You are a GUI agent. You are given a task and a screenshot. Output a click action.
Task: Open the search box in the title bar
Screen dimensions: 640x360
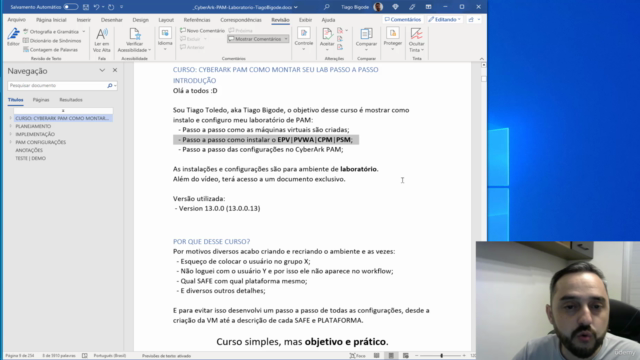tap(327, 7)
